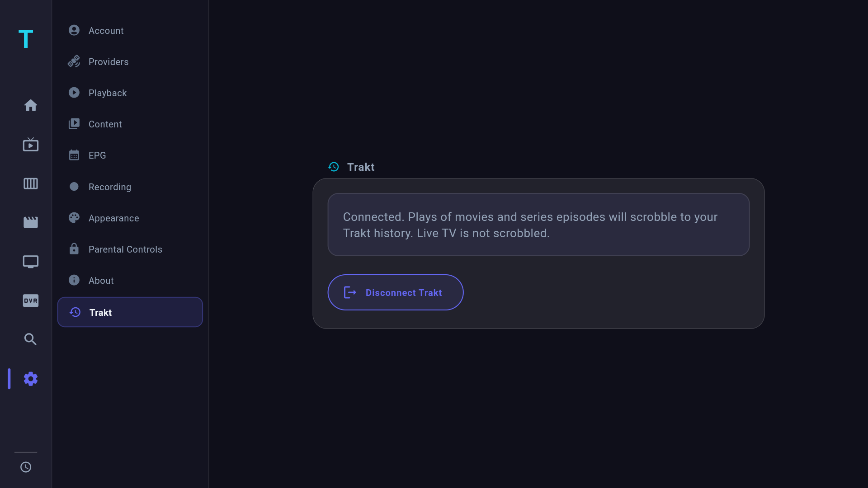Open Parental Controls settings

click(130, 249)
